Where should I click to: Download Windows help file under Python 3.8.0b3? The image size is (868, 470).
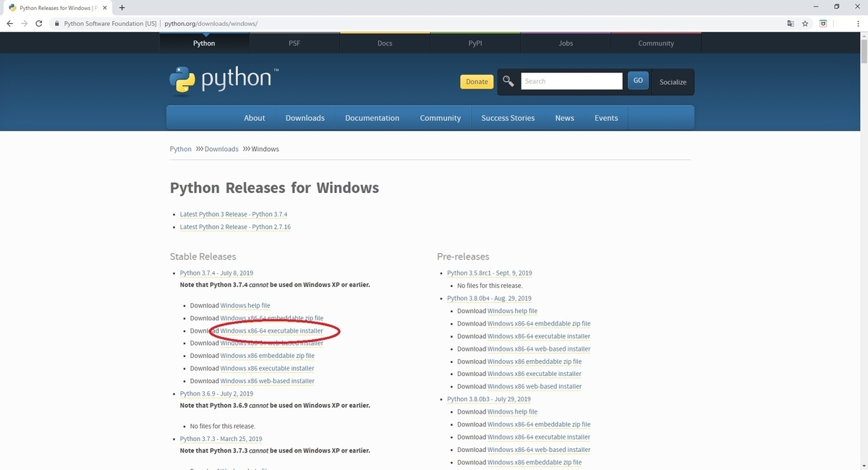click(513, 412)
